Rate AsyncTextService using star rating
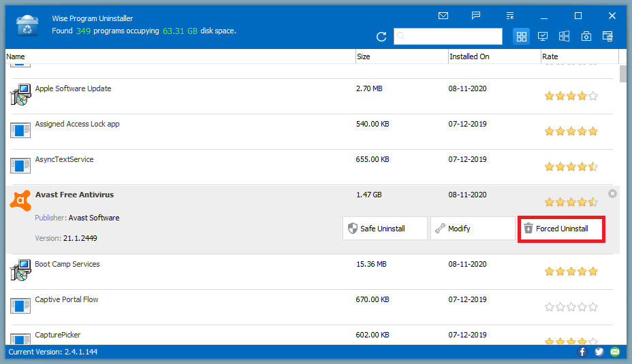The image size is (632, 364). coord(571,167)
